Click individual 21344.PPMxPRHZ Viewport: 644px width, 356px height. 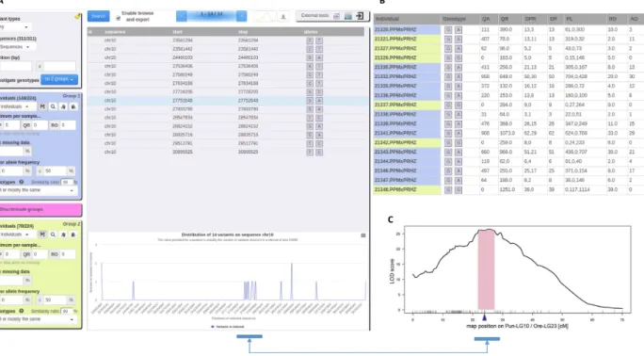click(x=395, y=161)
